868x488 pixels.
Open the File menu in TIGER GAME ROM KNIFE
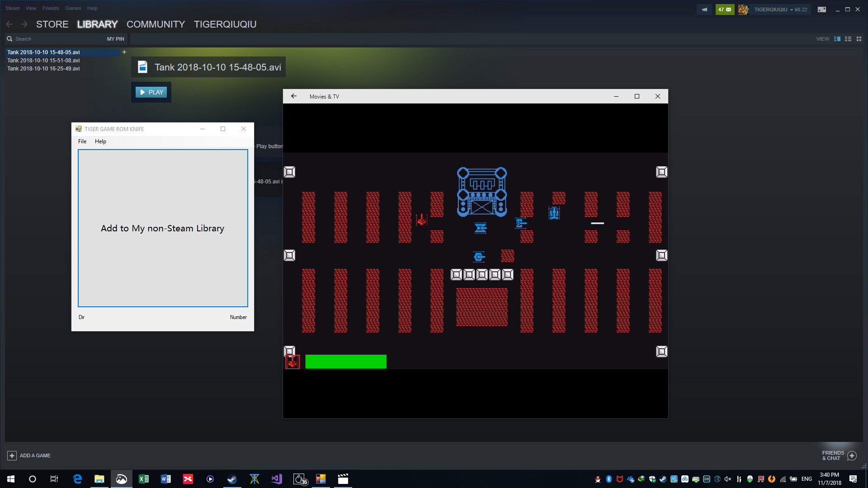(82, 141)
